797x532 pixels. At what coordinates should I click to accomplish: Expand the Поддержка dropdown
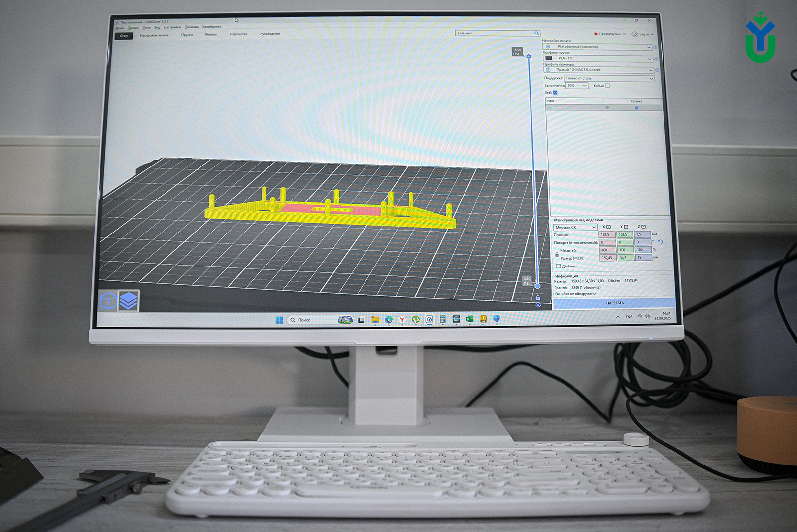tap(609, 78)
